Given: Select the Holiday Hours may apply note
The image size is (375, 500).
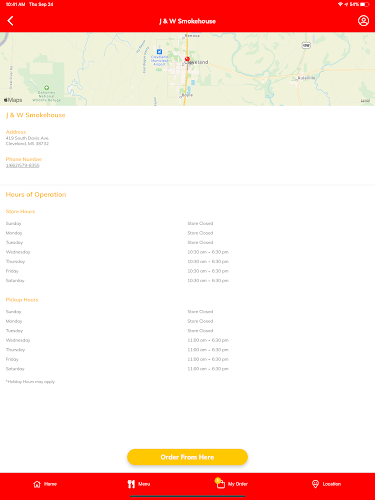Looking at the screenshot, I should [30, 382].
